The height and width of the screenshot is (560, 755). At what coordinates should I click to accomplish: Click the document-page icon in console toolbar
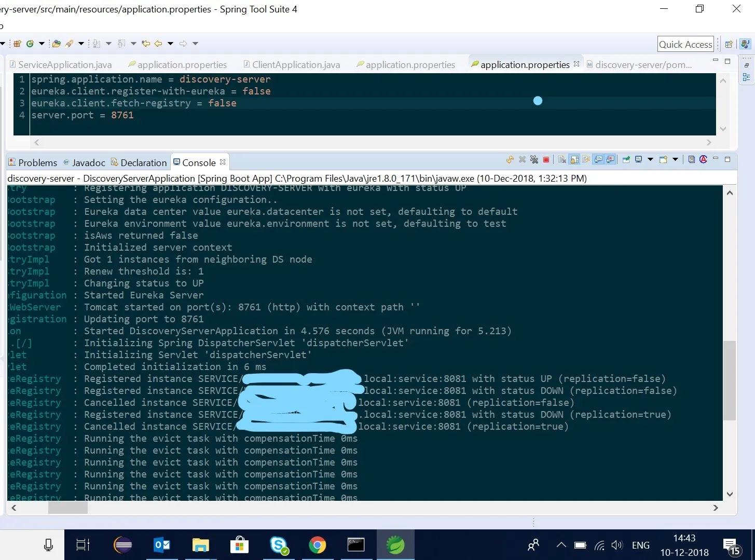691,160
